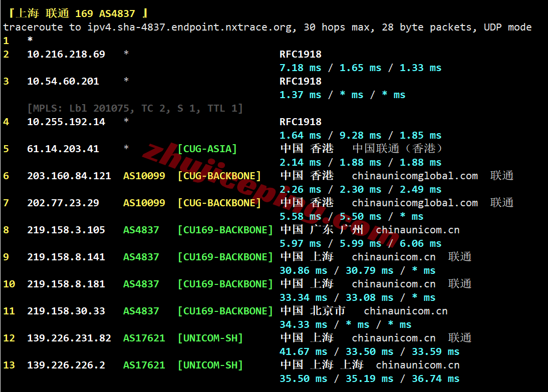Click the 'UDP mode' text
Screen dimensions: 548x392
pyautogui.click(x=507, y=27)
